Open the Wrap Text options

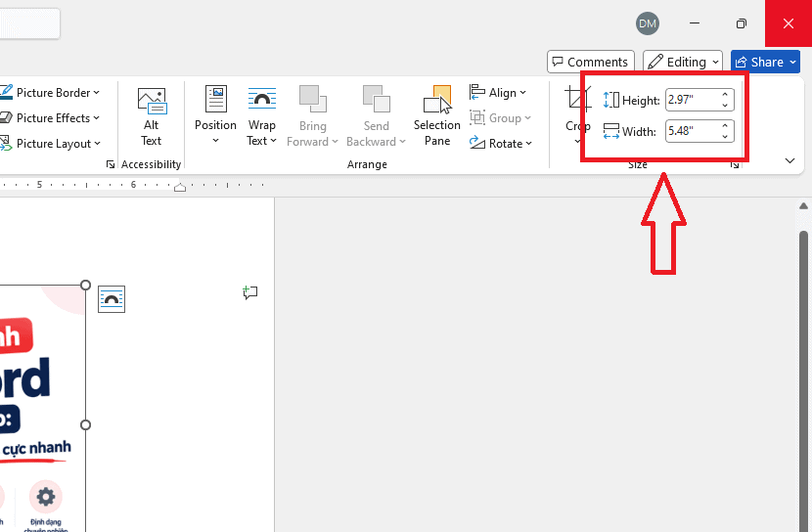point(261,114)
